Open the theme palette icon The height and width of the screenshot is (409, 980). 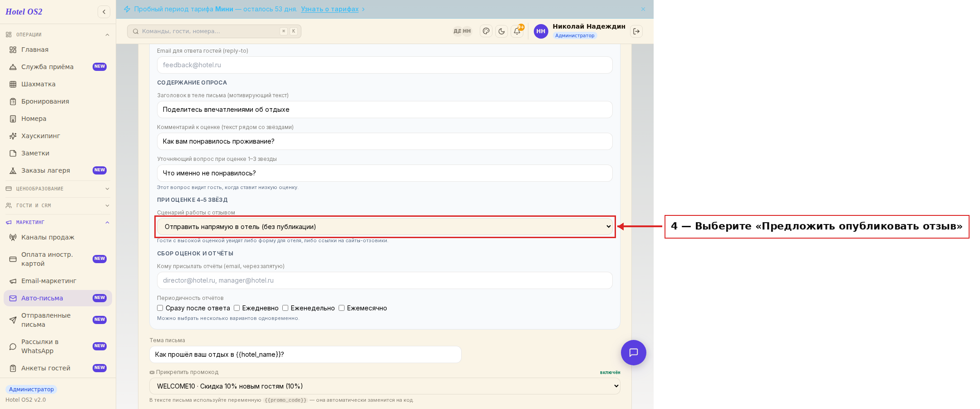point(486,31)
